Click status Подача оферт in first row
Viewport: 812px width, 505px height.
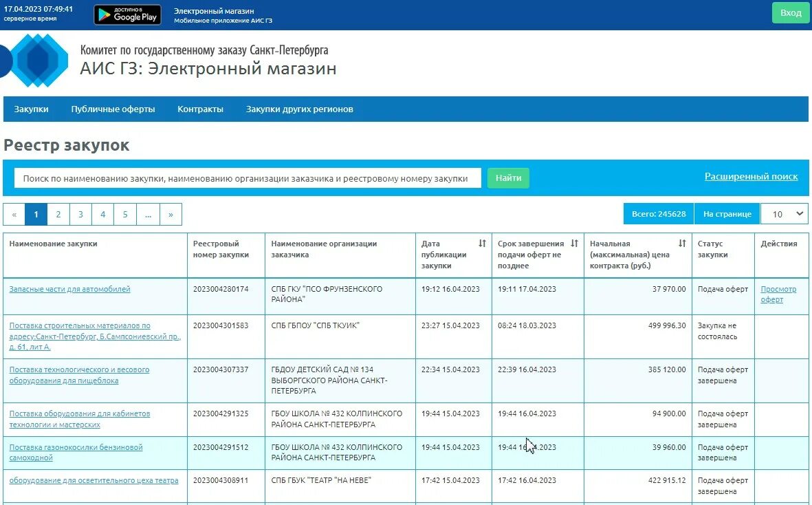tap(723, 289)
